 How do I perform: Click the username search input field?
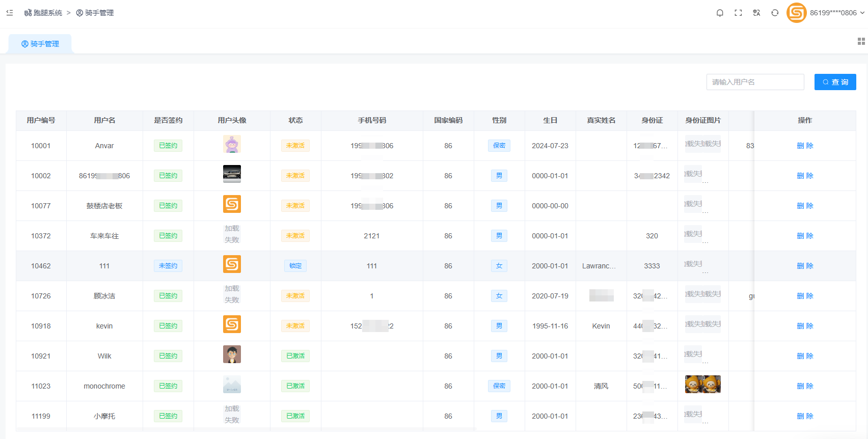click(x=755, y=82)
